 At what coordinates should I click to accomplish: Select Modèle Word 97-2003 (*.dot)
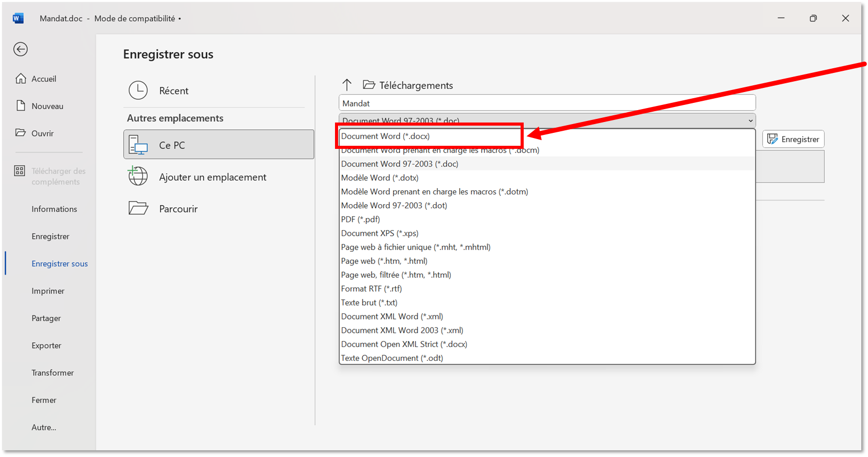[547, 206]
